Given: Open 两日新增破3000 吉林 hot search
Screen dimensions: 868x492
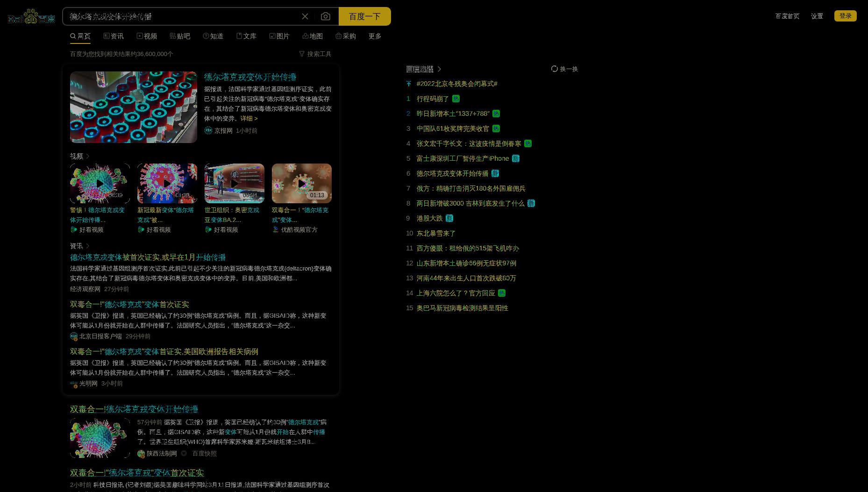Looking at the screenshot, I should tap(470, 203).
